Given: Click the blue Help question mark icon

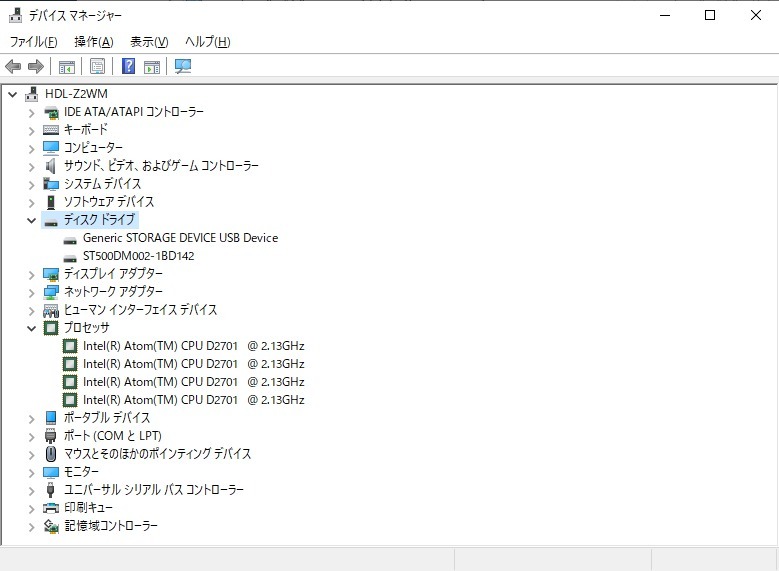Looking at the screenshot, I should tap(128, 66).
